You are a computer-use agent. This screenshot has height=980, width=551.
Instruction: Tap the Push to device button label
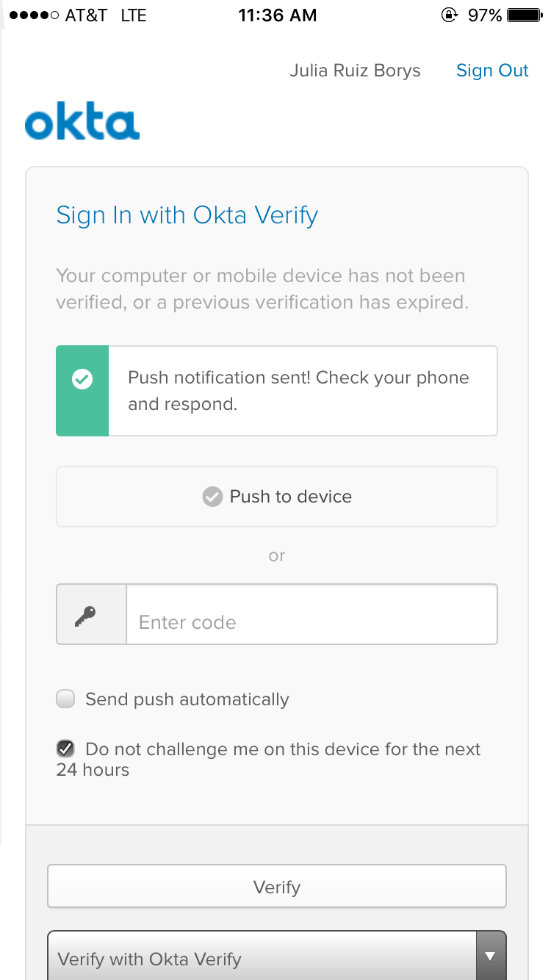[x=290, y=497]
